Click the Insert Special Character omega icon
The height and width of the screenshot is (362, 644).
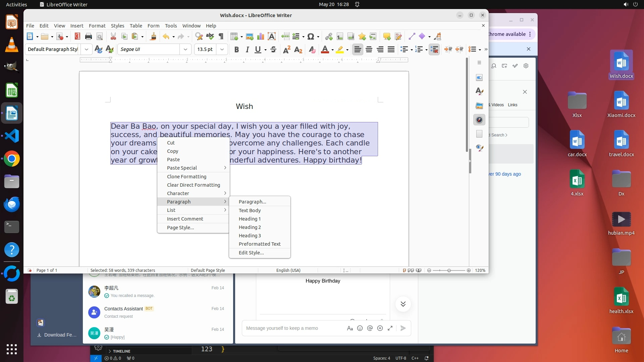pyautogui.click(x=311, y=37)
